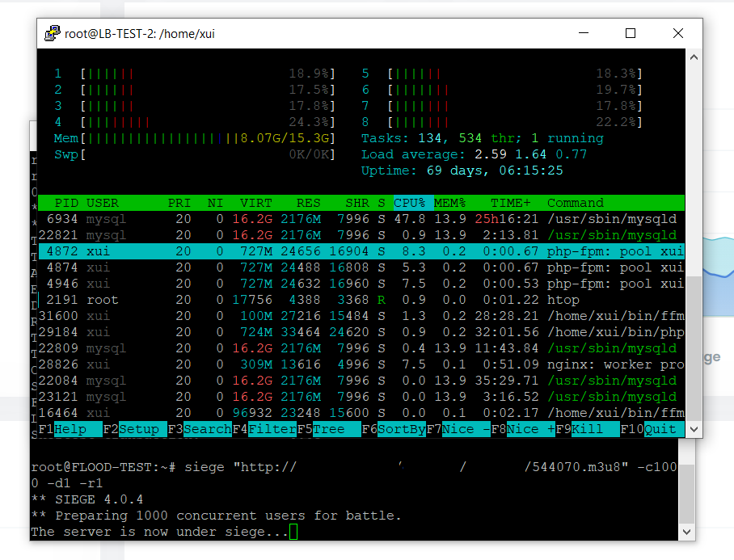
Task: Select process row PID 29184 php
Action: (361, 331)
